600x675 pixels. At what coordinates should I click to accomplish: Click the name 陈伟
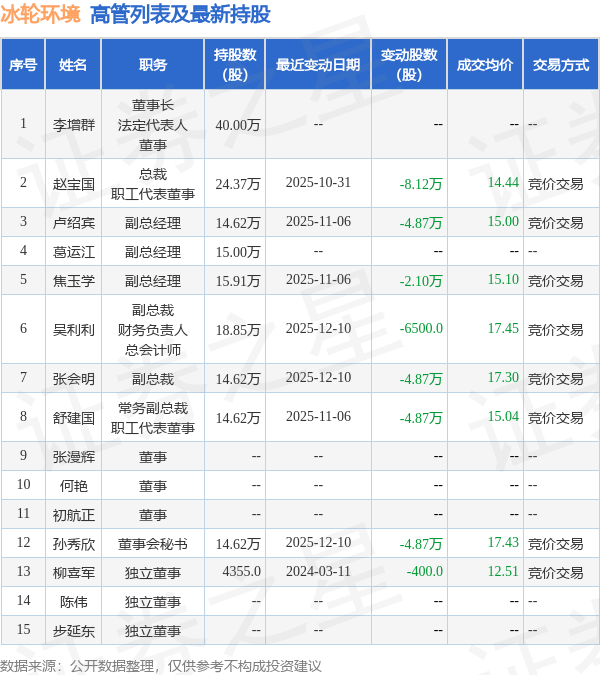tap(74, 602)
